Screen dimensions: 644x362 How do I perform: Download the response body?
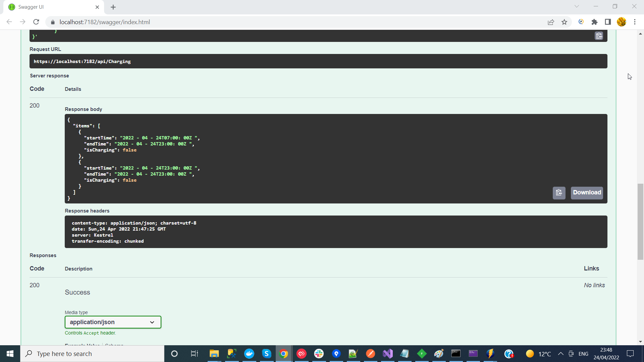587,193
